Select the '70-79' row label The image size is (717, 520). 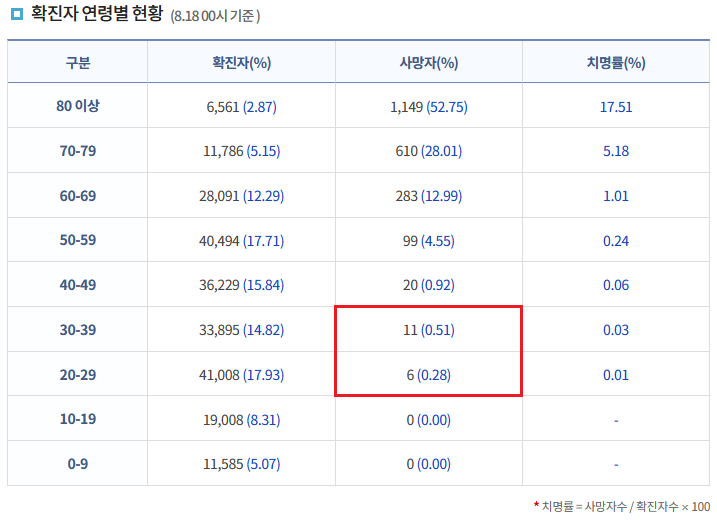pos(78,151)
